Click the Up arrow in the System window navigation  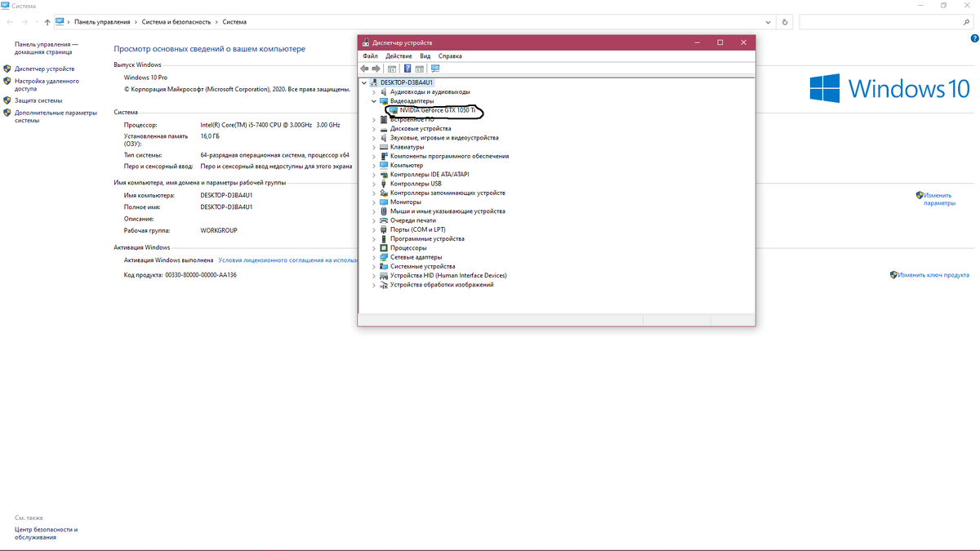(x=47, y=22)
